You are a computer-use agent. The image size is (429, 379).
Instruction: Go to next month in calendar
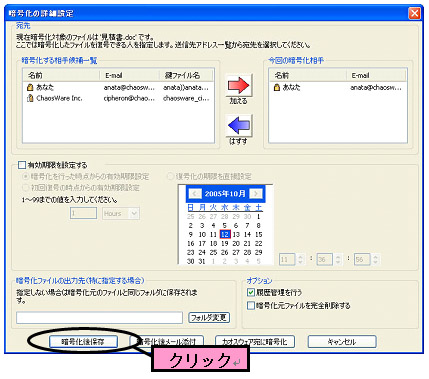[256, 193]
